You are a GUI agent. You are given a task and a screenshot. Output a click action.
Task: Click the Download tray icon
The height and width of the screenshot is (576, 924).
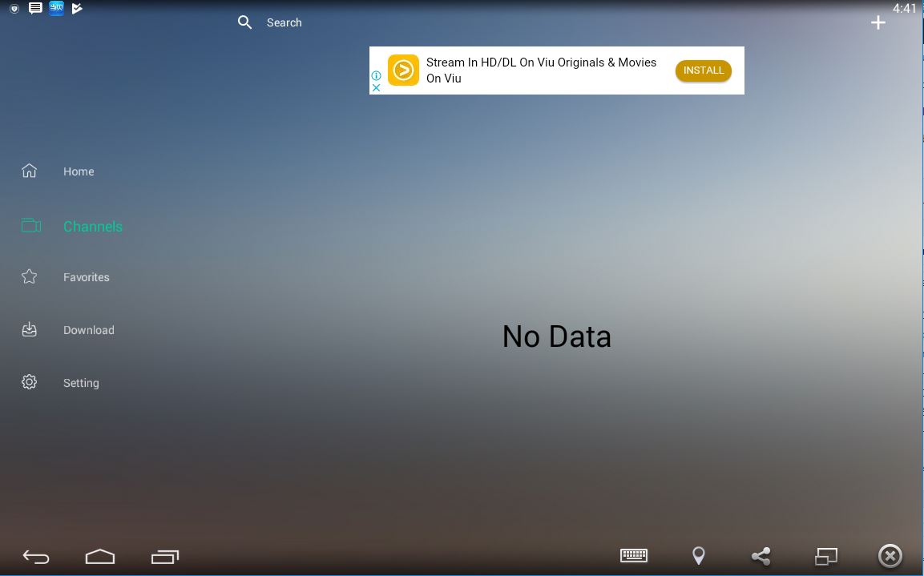[30, 330]
